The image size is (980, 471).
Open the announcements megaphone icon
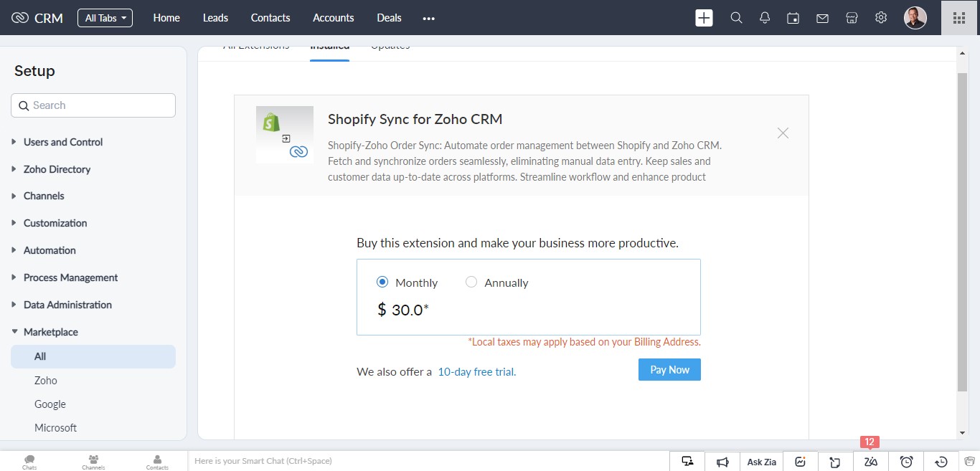pos(723,462)
